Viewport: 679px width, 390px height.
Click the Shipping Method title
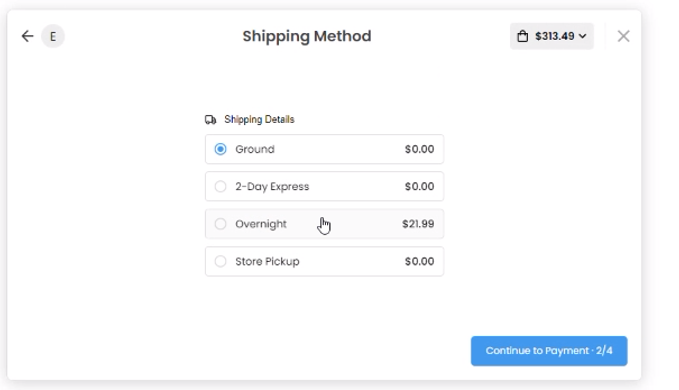[x=307, y=36]
